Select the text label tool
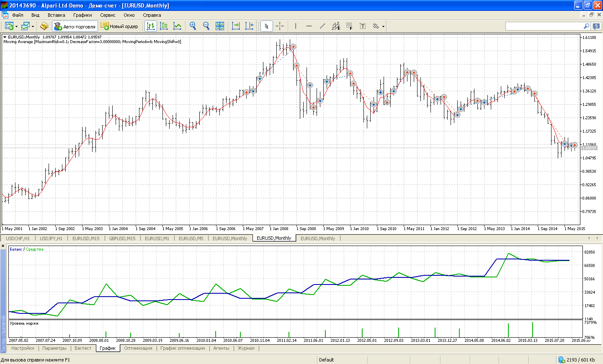603x364 pixels. (x=363, y=26)
